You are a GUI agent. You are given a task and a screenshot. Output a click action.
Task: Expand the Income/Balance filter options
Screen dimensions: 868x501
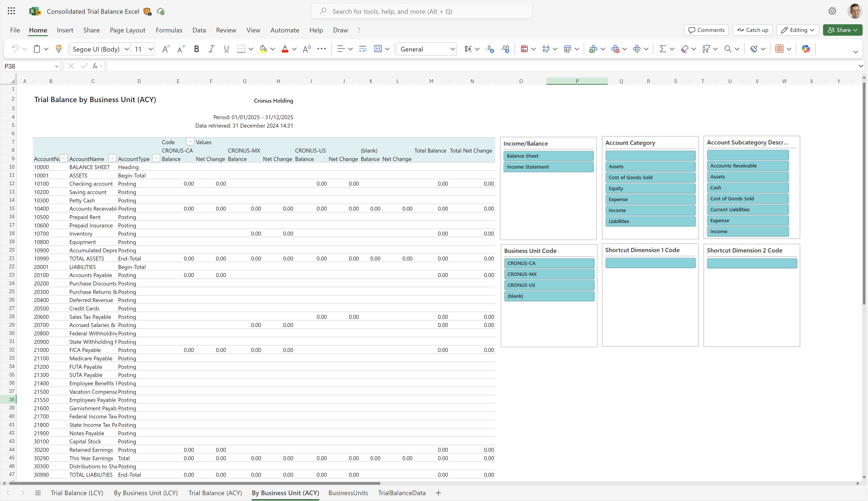525,143
